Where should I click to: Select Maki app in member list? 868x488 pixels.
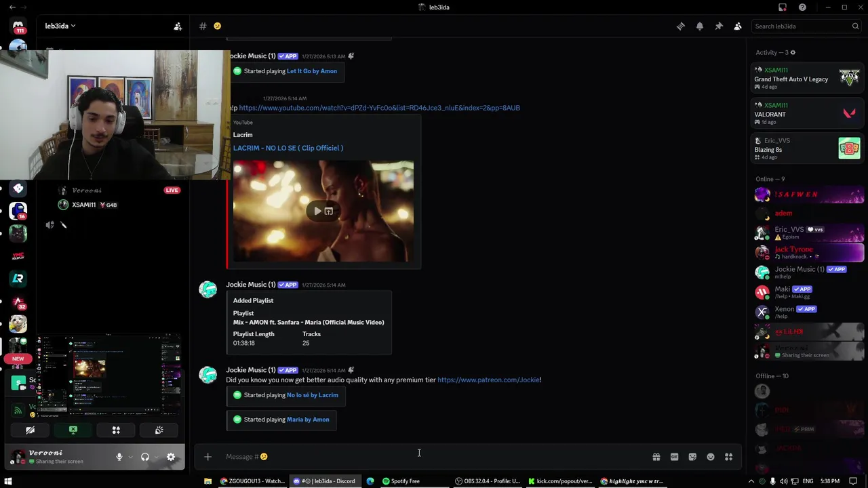808,292
